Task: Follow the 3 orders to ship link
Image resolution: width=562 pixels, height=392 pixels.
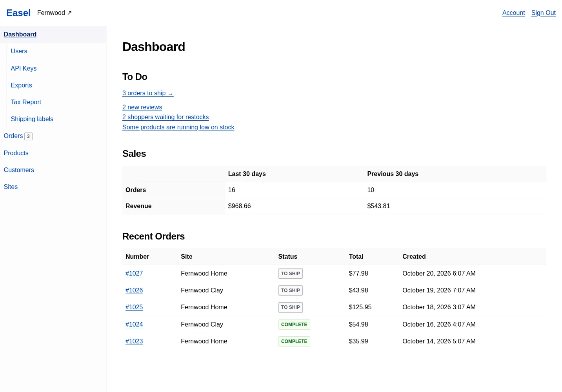Action: (148, 93)
